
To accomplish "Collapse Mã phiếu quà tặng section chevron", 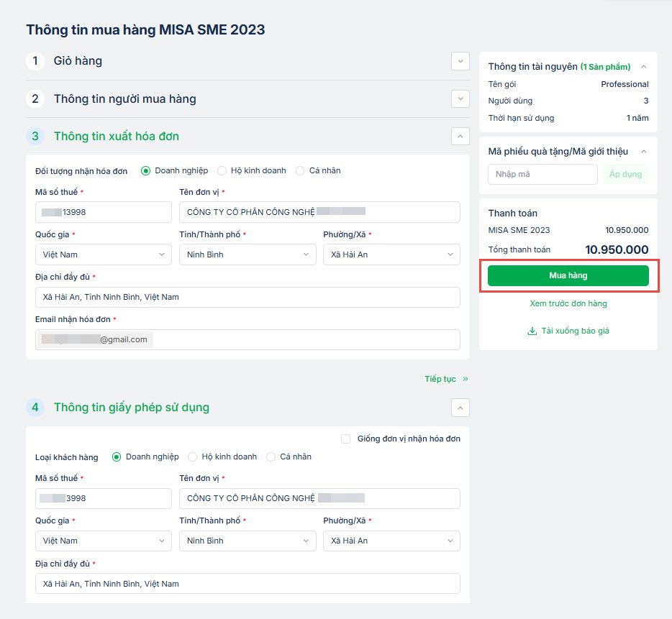I will coord(643,152).
